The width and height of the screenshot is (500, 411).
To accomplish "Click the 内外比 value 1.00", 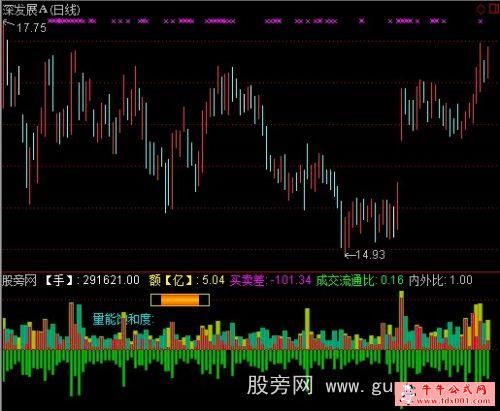I will tap(461, 280).
